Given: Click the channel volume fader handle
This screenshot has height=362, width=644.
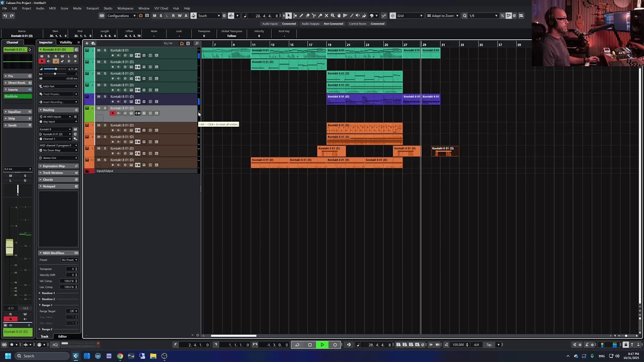Looking at the screenshot, I should click(x=9, y=247).
